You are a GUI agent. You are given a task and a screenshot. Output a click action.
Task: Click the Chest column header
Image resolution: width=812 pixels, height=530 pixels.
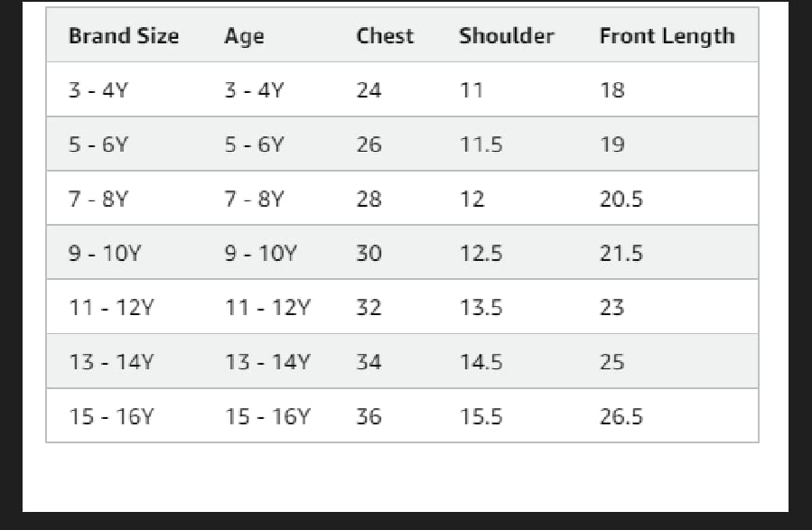[x=385, y=36]
